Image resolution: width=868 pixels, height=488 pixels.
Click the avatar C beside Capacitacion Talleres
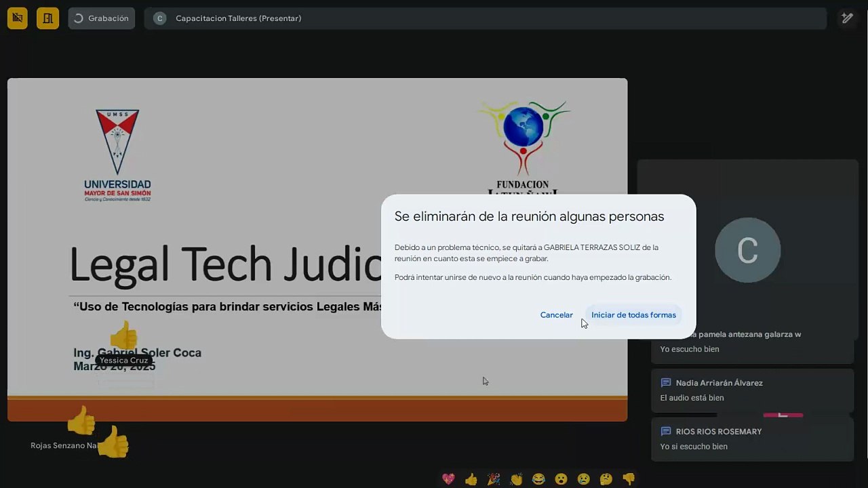160,18
